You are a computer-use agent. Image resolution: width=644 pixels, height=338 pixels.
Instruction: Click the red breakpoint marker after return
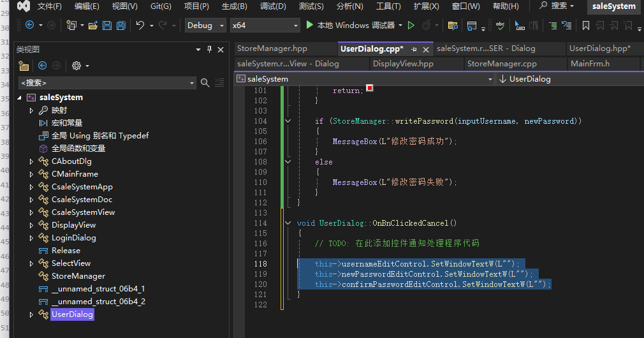pos(369,88)
